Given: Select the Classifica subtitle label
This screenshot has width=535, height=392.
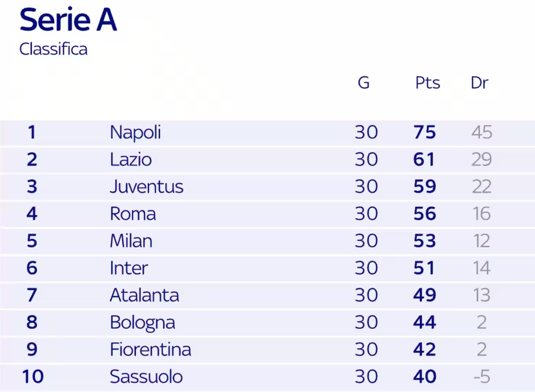Looking at the screenshot, I should pyautogui.click(x=53, y=49).
